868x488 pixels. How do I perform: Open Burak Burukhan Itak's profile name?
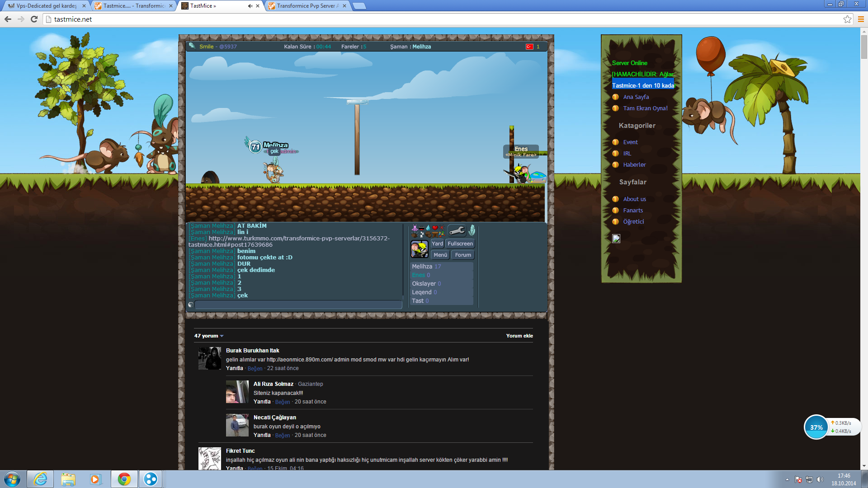[252, 350]
